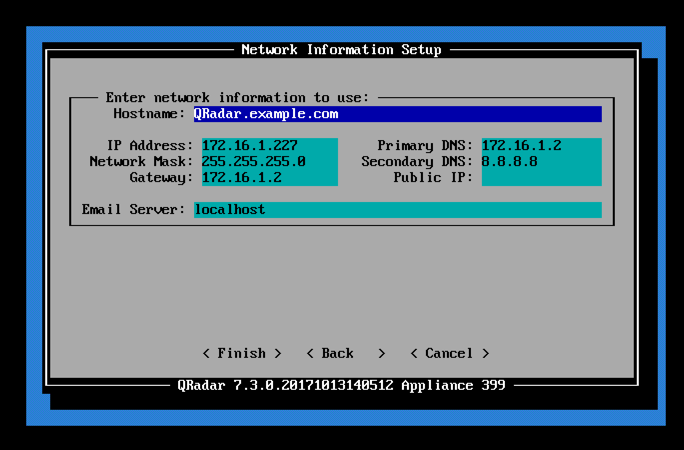Viewport: 684px width, 450px height.
Task: Choose the Finish button
Action: coord(242,353)
